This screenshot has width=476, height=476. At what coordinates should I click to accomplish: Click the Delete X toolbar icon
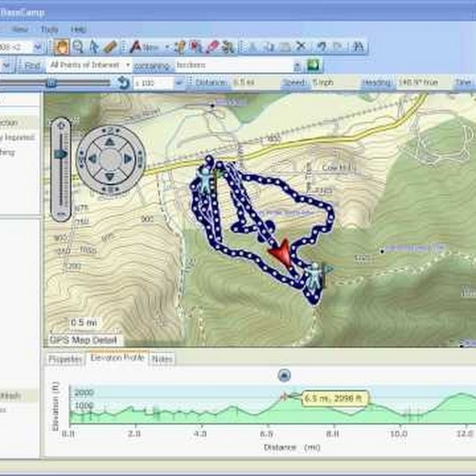[x=301, y=47]
